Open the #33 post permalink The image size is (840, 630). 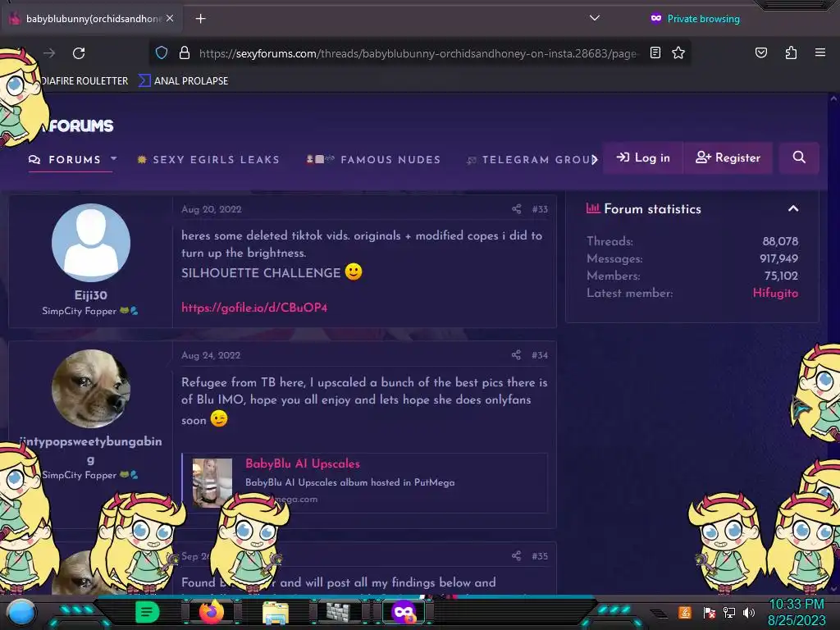(540, 209)
